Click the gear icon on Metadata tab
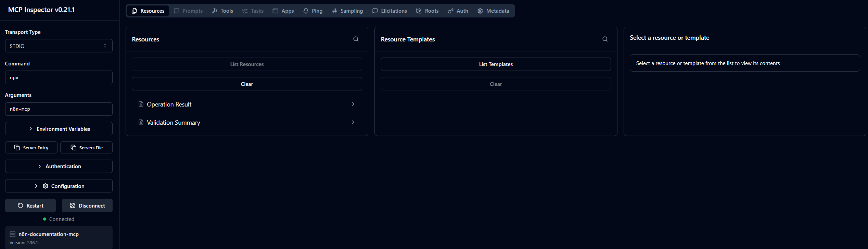Screen dimensions: 868x249 [480, 11]
